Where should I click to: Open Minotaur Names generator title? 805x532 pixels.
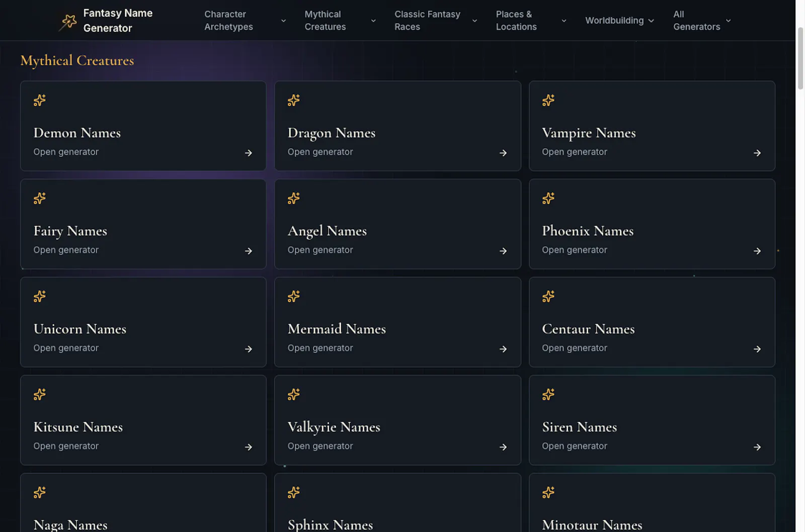[x=592, y=525]
